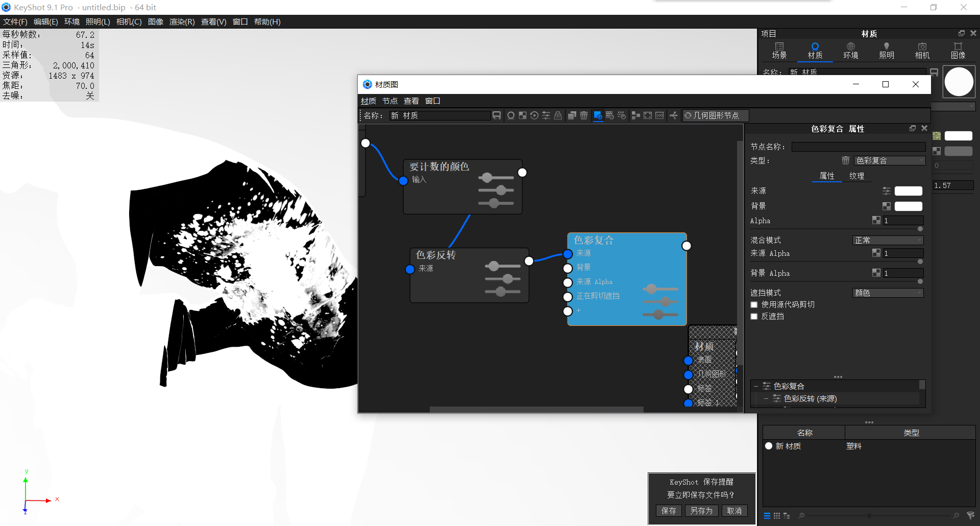Enable 使用源代码剪切 option
This screenshot has height=526, width=980.
(754, 304)
